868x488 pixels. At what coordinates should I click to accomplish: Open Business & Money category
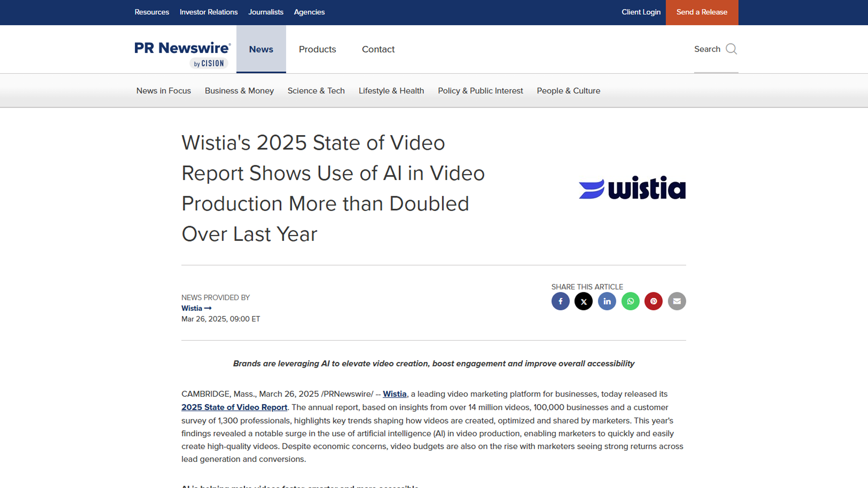pyautogui.click(x=239, y=91)
